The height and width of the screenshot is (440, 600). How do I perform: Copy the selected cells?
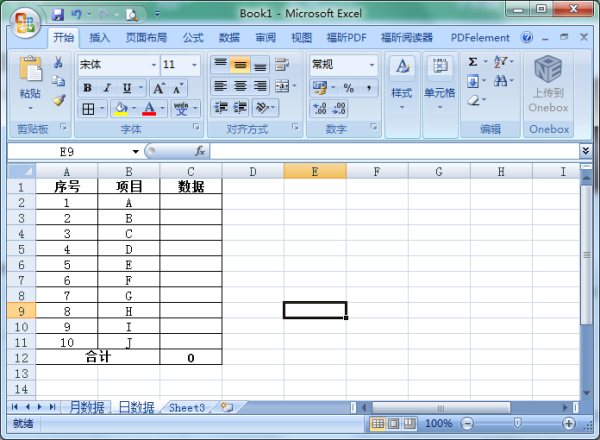point(58,81)
